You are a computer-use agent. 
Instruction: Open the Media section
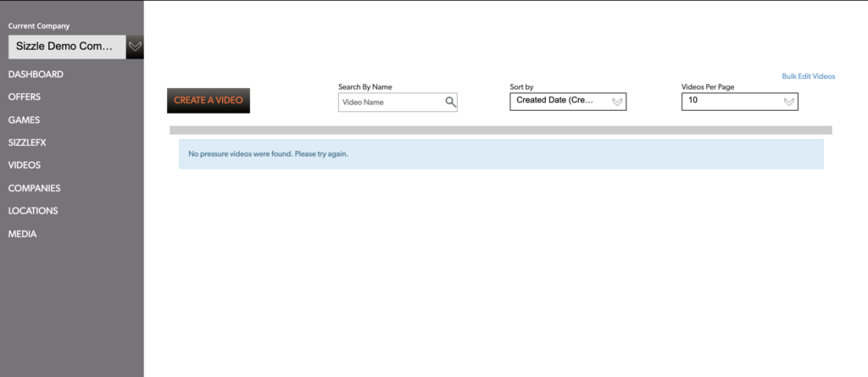pos(22,234)
